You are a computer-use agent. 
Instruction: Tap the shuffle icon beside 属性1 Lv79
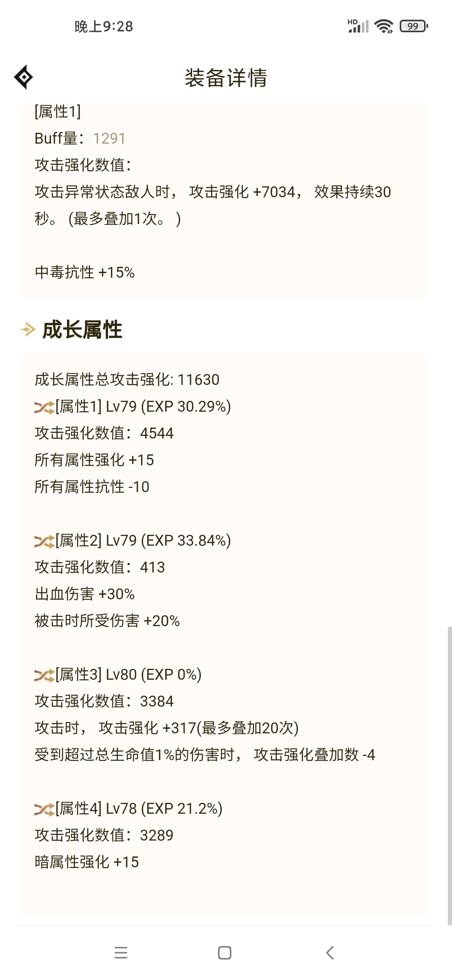(44, 407)
